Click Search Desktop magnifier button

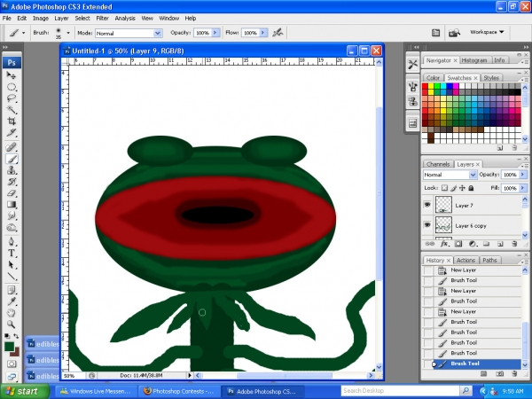(465, 391)
